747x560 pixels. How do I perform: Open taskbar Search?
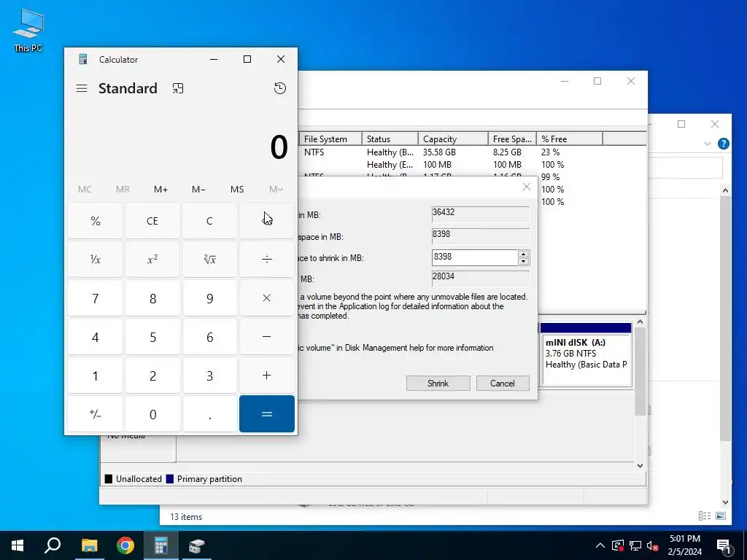(x=53, y=545)
